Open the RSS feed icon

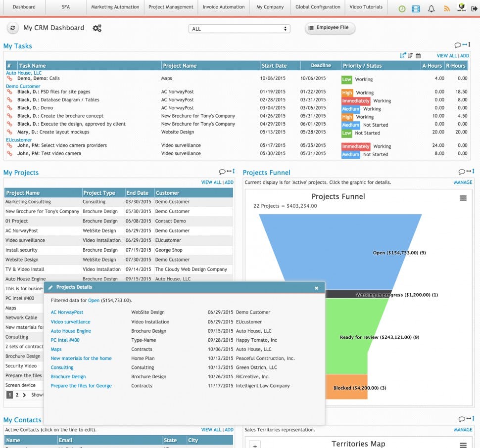click(447, 8)
